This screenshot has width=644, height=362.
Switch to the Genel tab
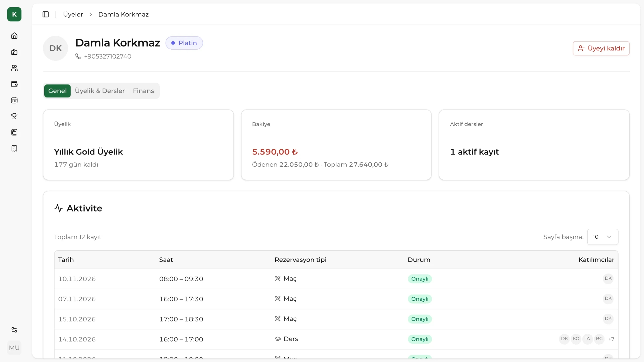coord(57,91)
